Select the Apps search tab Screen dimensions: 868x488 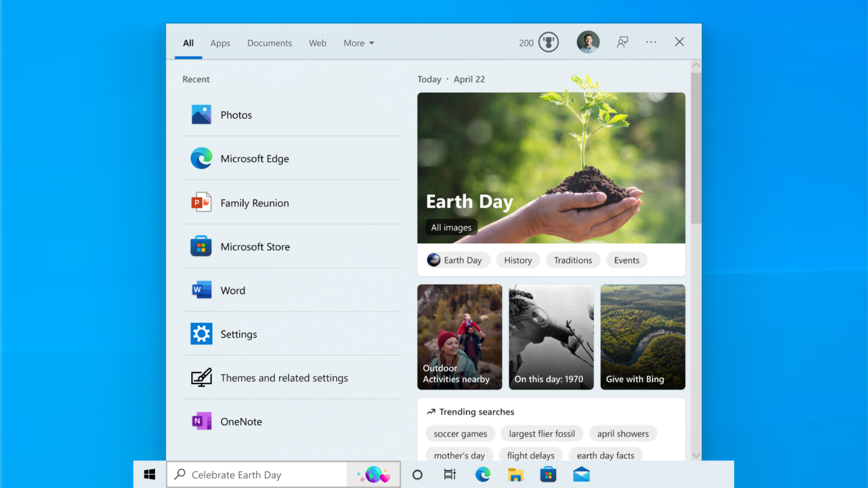(x=221, y=43)
